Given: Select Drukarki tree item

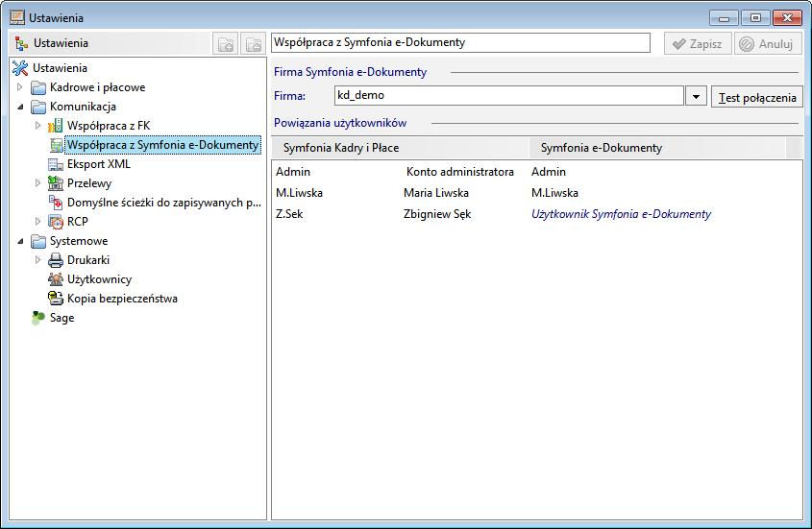Looking at the screenshot, I should click(88, 260).
